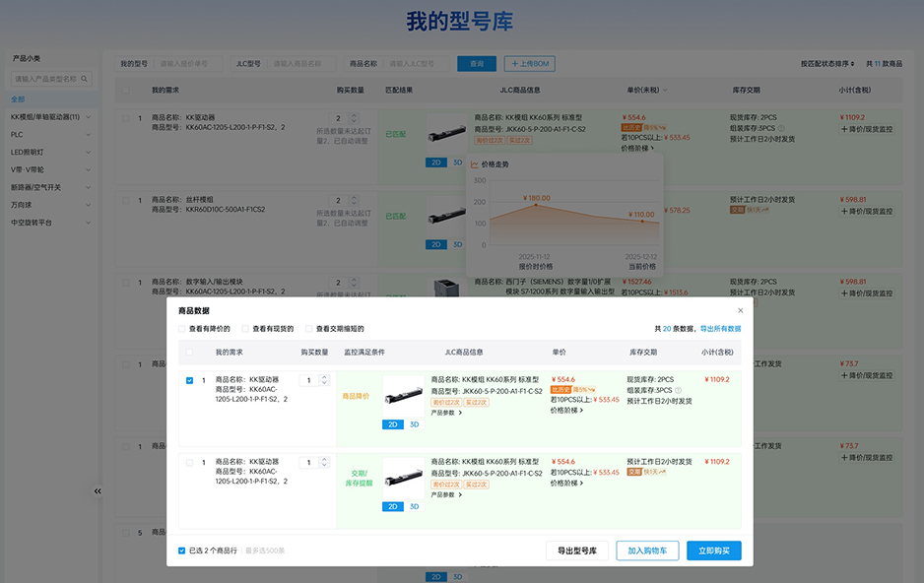Click the search icon in product category box
The height and width of the screenshot is (583, 924).
pyautogui.click(x=85, y=79)
